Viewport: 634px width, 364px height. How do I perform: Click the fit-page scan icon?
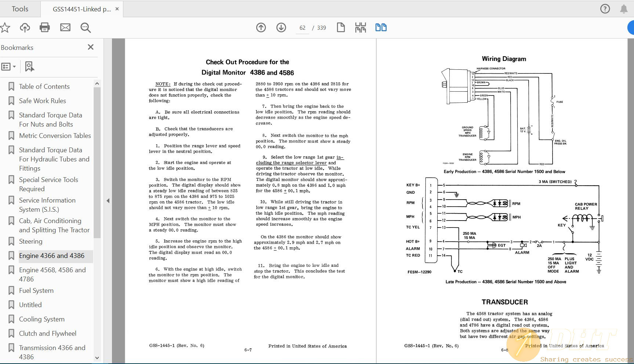[x=361, y=28]
